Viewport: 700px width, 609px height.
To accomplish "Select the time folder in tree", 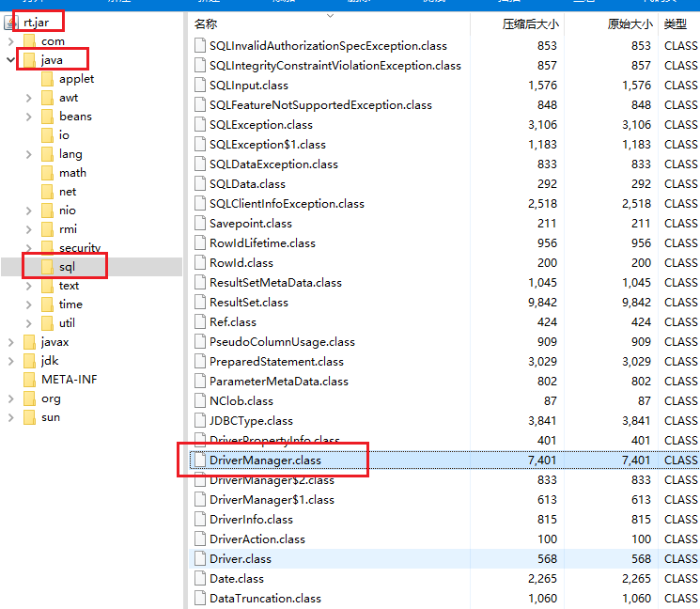I will point(70,304).
